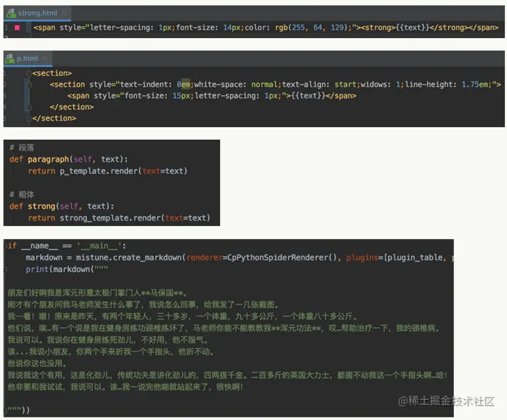Image resolution: width=507 pixels, height=420 pixels.
Task: Collapse the if __name__ block fold marker
Action: (x=5, y=246)
